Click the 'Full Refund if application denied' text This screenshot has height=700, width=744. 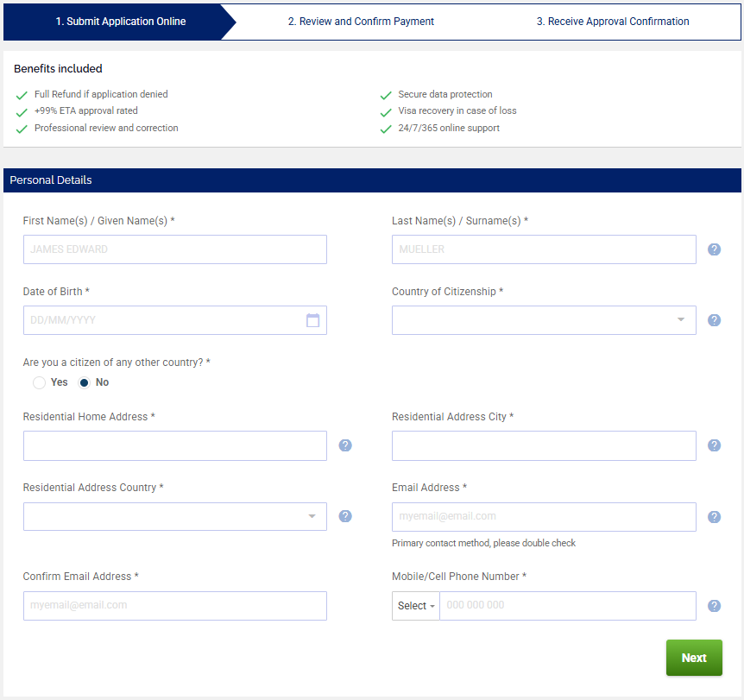pyautogui.click(x=101, y=94)
